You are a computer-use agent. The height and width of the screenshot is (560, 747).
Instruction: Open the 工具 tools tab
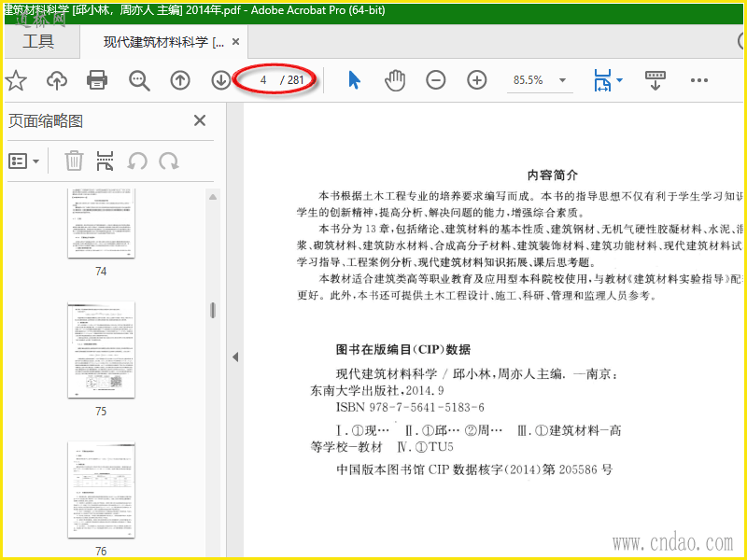click(x=38, y=42)
